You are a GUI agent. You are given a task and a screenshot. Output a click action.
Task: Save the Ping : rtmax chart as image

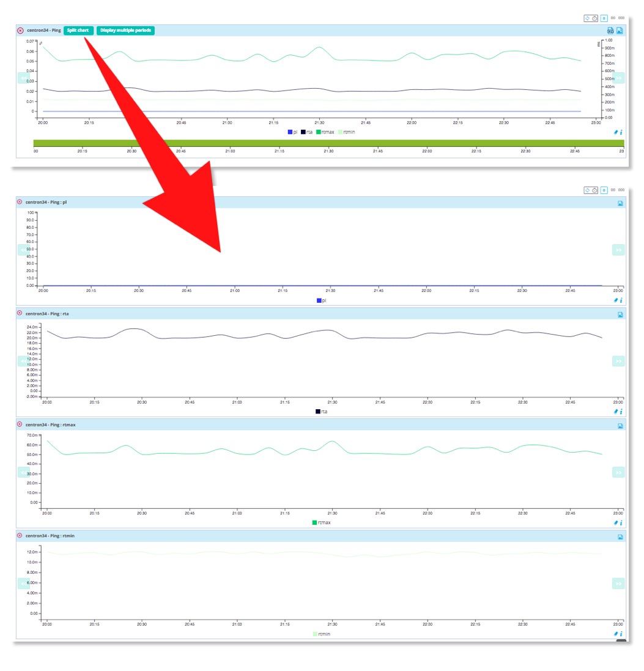tap(620, 426)
